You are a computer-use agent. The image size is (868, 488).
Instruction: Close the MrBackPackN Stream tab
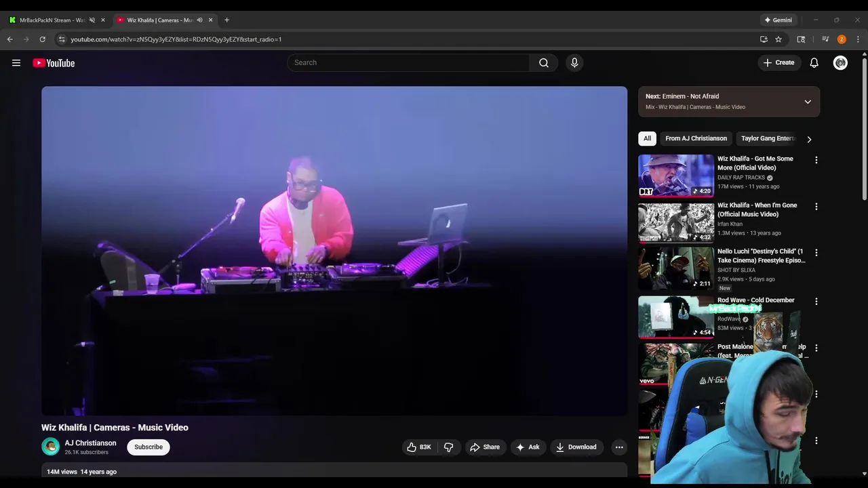tap(103, 20)
